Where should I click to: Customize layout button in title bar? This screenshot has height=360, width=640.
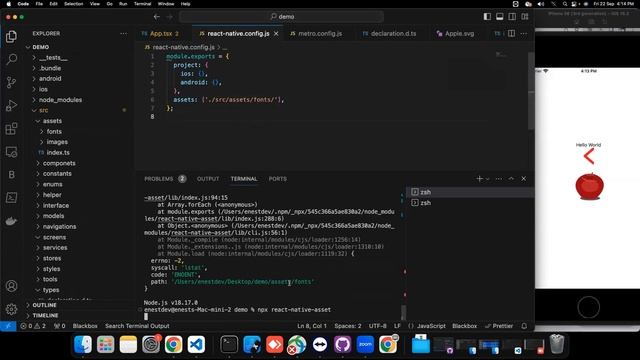pos(525,16)
